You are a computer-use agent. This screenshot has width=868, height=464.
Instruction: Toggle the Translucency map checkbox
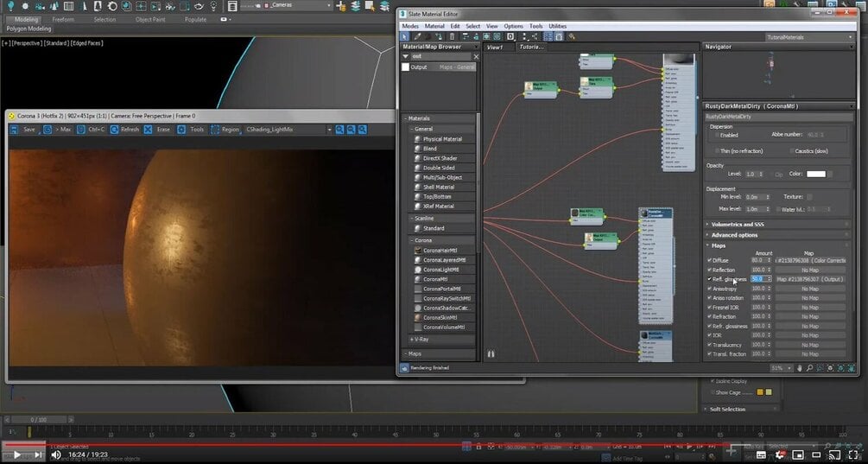[709, 345]
